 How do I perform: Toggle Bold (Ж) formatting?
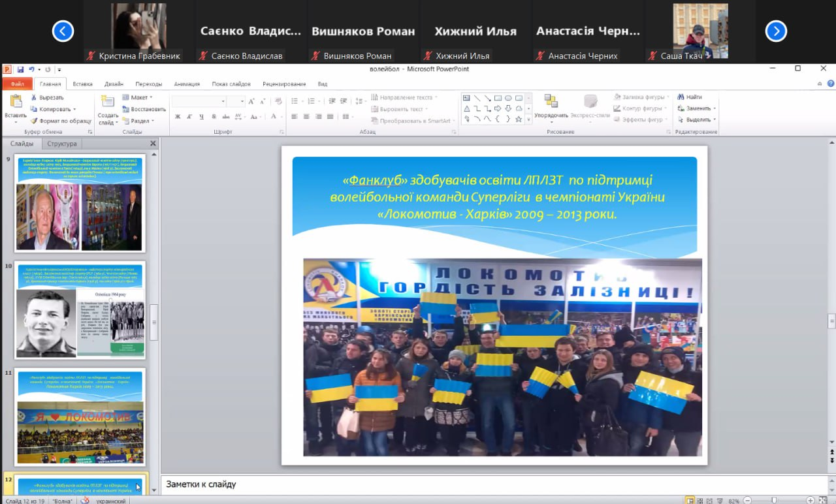(178, 117)
